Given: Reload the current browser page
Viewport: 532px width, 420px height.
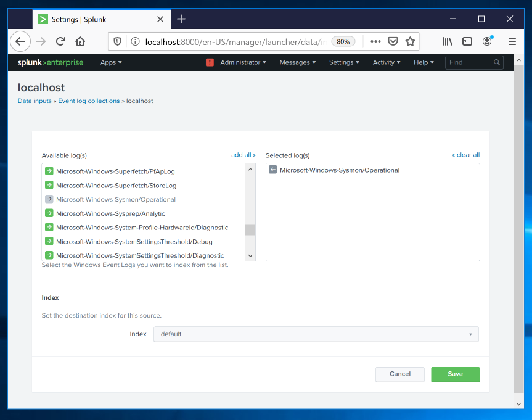Looking at the screenshot, I should [61, 41].
